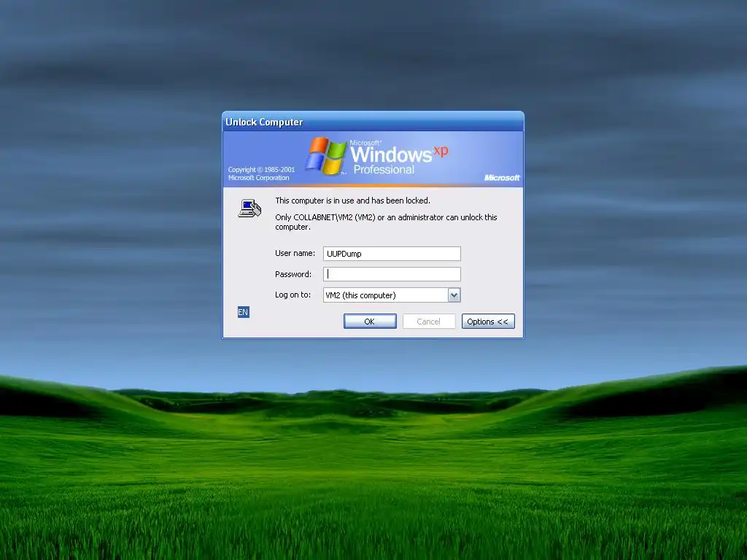Collapse the dialog with Options <<
Screen dimensions: 747x560
coord(488,322)
